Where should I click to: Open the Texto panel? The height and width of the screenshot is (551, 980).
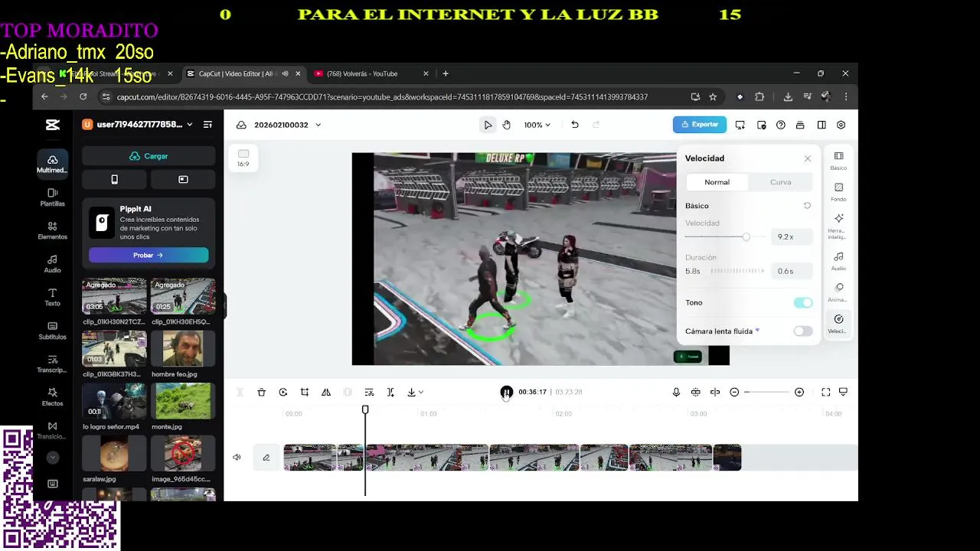point(52,297)
